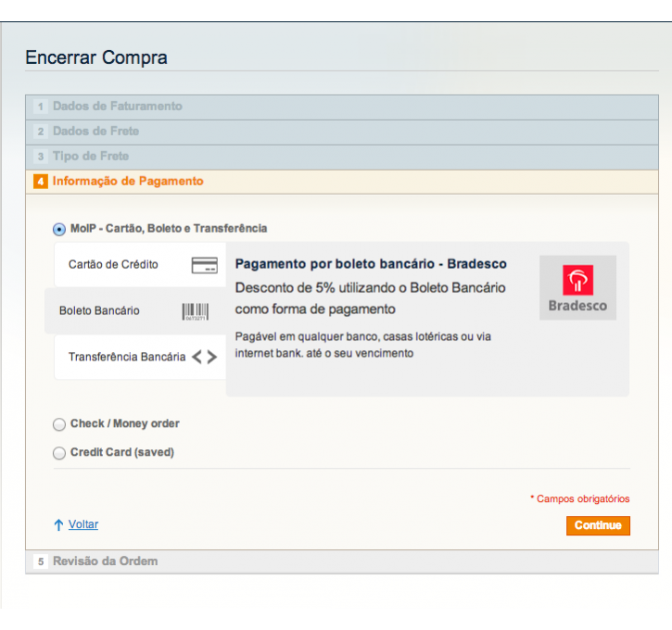Click 'Pagamento por boleto bancário - Bradesco' title

point(371,264)
